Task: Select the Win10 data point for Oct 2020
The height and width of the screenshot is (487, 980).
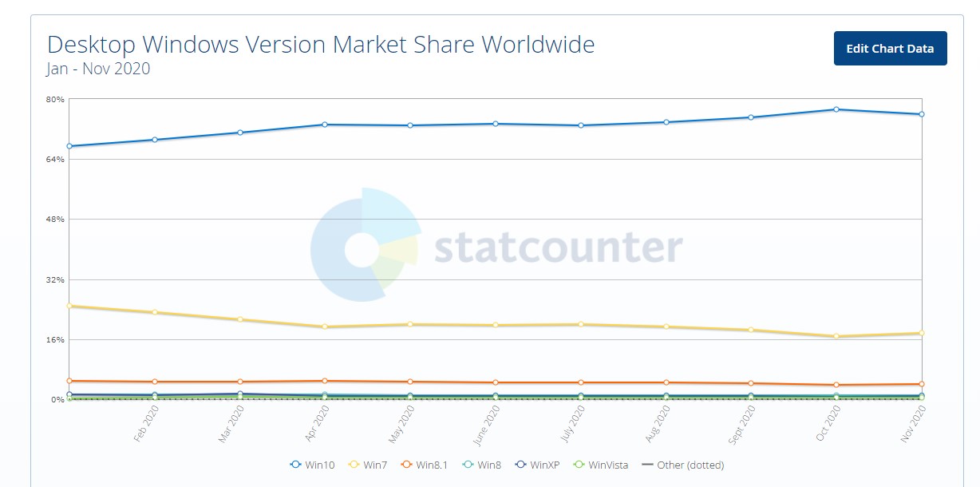Action: pyautogui.click(x=836, y=109)
